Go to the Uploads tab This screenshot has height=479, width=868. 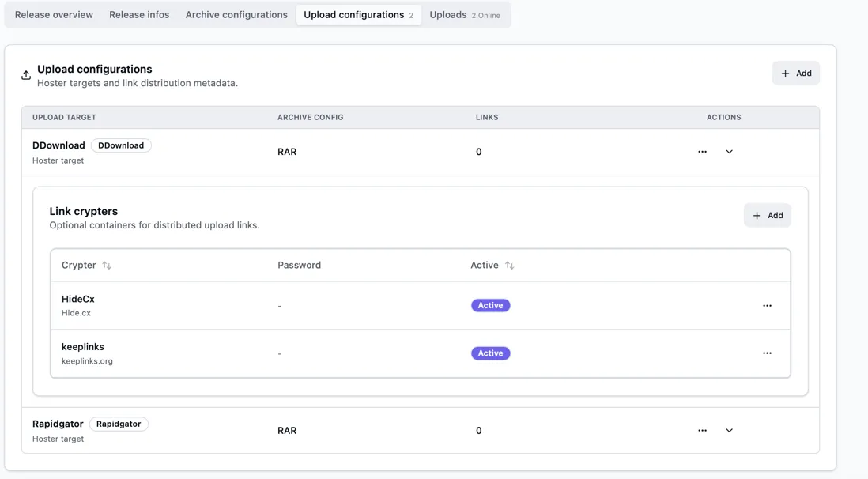click(x=465, y=15)
